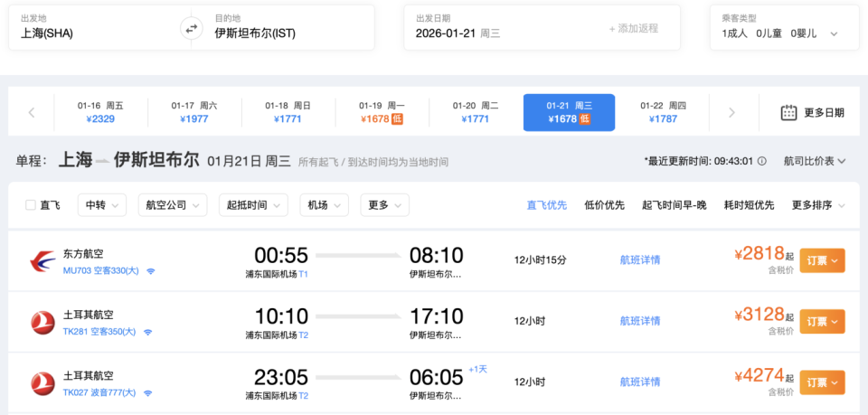This screenshot has height=415, width=868.
Task: Open the 起抵时间 time filter dropdown
Action: 253,205
